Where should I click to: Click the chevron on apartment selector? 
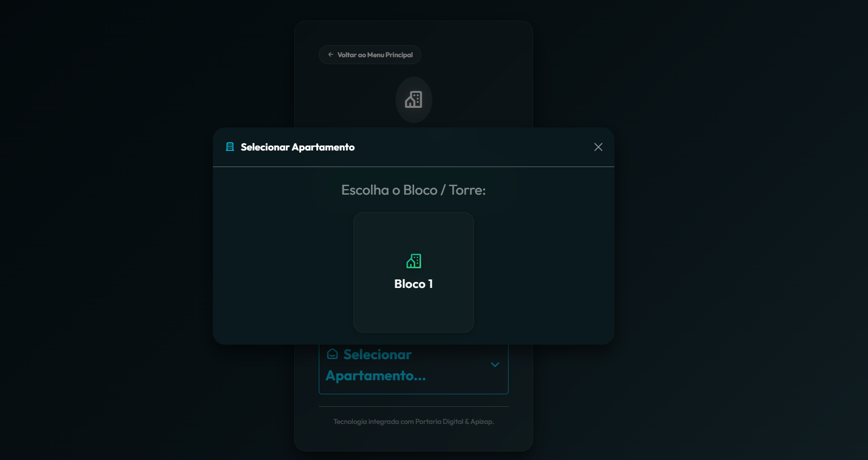tap(494, 365)
